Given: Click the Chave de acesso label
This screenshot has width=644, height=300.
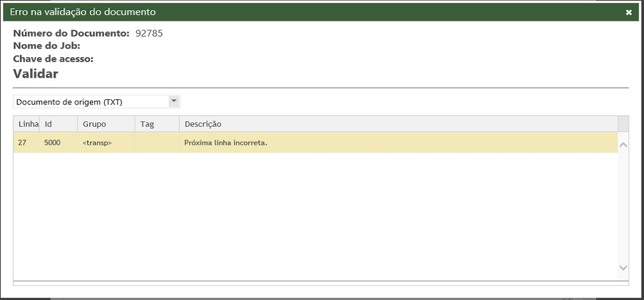Looking at the screenshot, I should pos(53,59).
